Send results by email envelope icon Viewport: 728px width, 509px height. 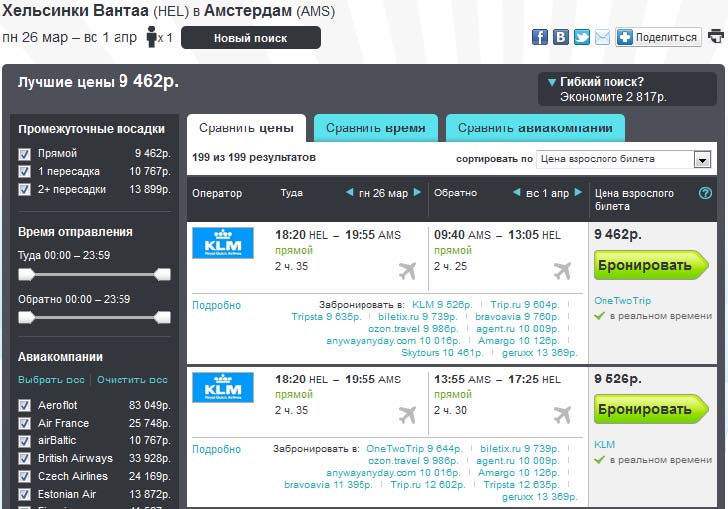[602, 37]
